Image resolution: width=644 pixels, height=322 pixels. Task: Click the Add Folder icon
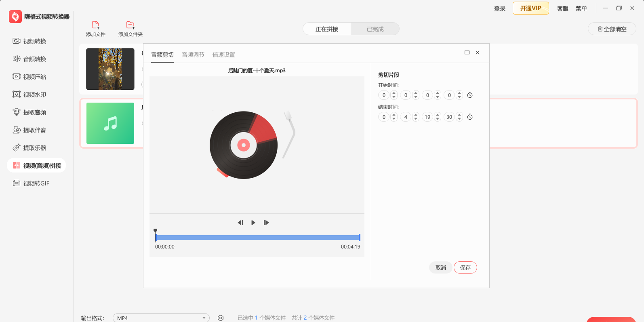(130, 25)
